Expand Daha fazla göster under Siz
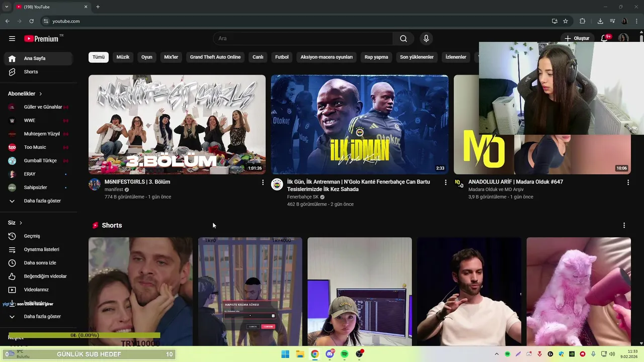644x362 pixels. click(38, 317)
